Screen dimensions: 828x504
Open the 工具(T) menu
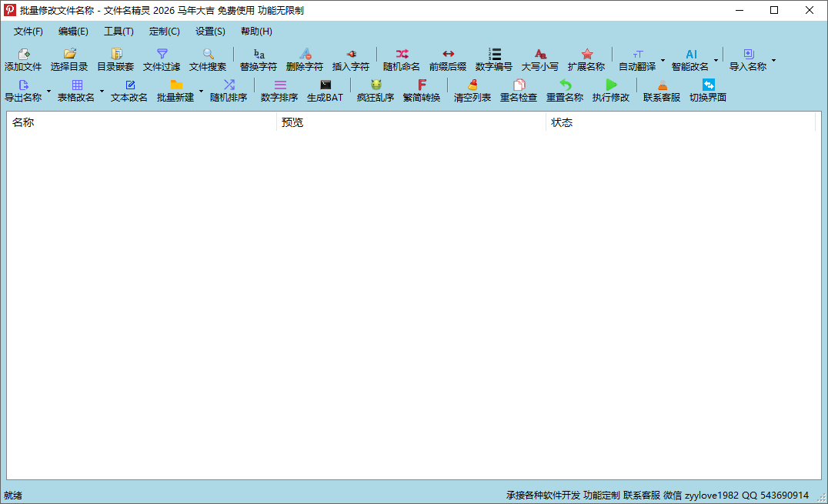coord(119,32)
